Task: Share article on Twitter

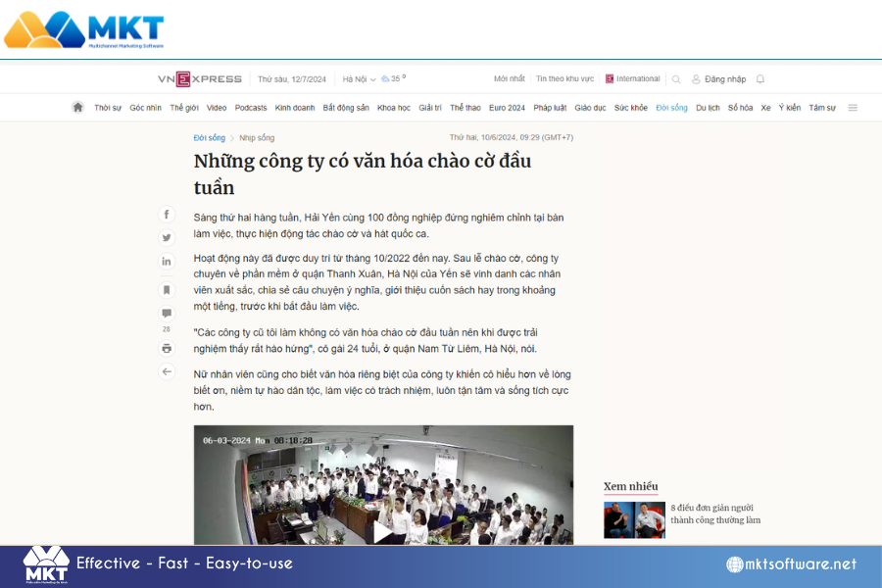Action: point(167,237)
